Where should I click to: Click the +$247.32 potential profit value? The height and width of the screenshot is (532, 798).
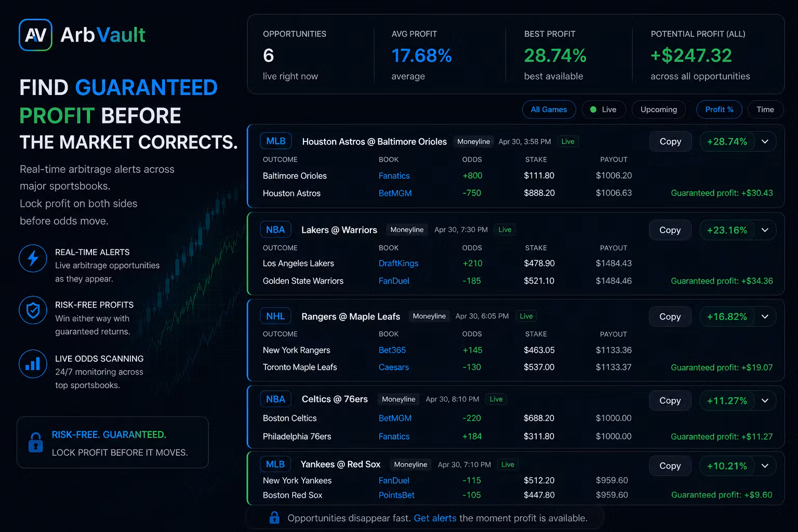point(691,56)
